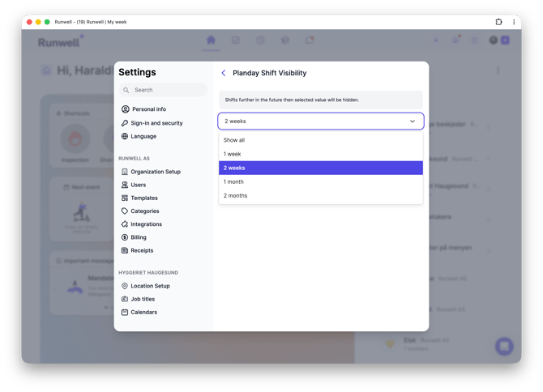The width and height of the screenshot is (543, 392).
Task: Open Receipts settings
Action: coord(137,250)
